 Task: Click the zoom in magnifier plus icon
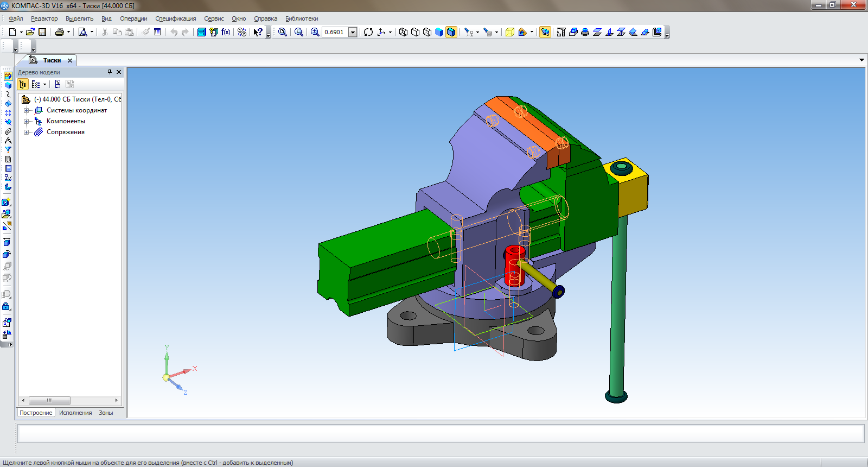tap(315, 32)
